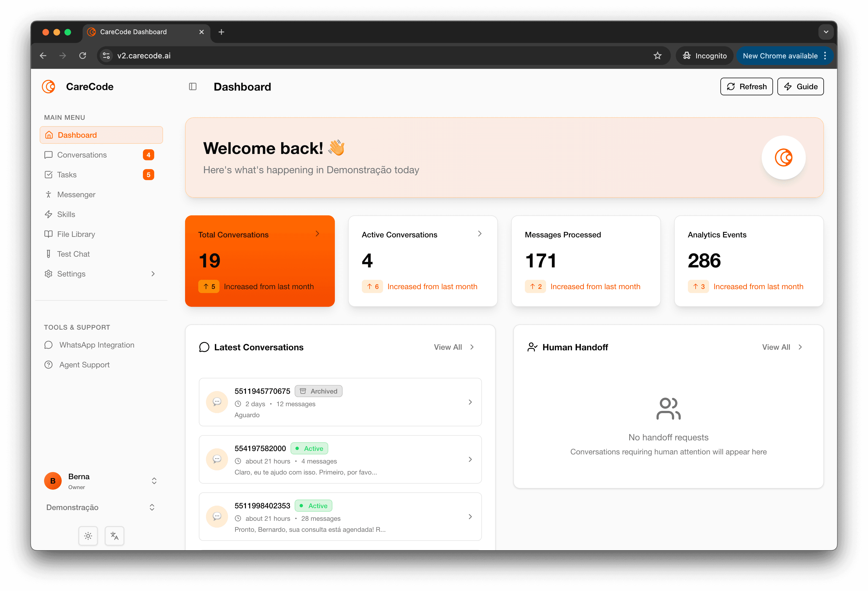Viewport: 868px width, 591px height.
Task: Open Agent Support help
Action: [84, 364]
